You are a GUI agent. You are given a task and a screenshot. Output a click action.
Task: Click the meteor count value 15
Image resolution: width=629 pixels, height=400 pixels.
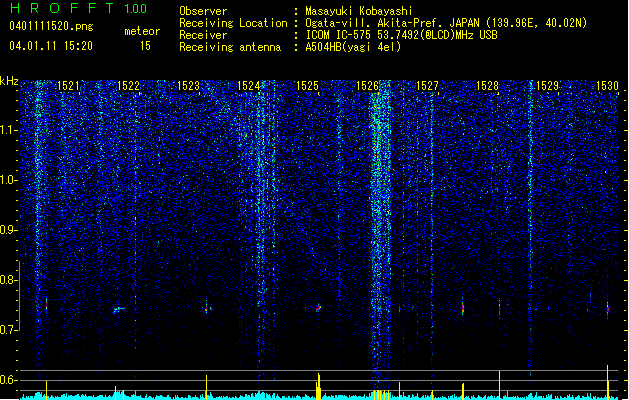145,46
